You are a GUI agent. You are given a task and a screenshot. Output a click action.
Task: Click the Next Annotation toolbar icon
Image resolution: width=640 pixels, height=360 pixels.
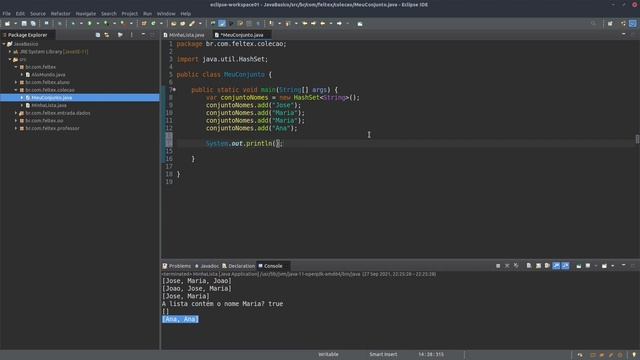tap(271, 24)
